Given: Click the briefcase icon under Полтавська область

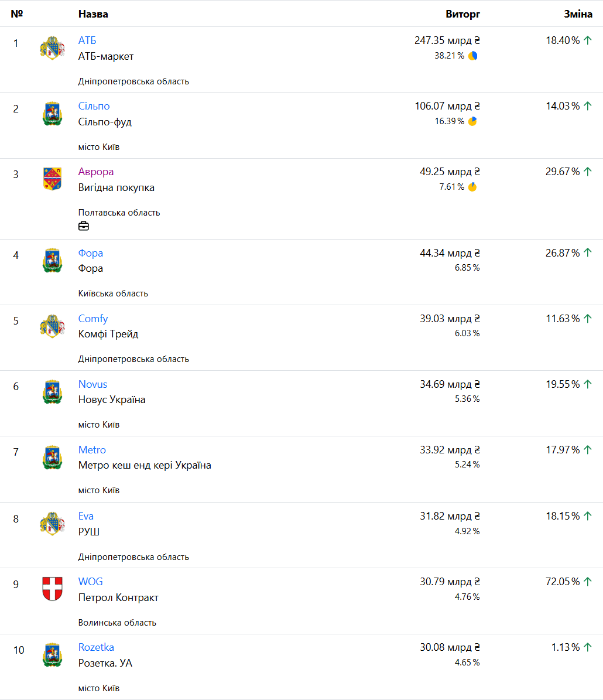Looking at the screenshot, I should (84, 226).
